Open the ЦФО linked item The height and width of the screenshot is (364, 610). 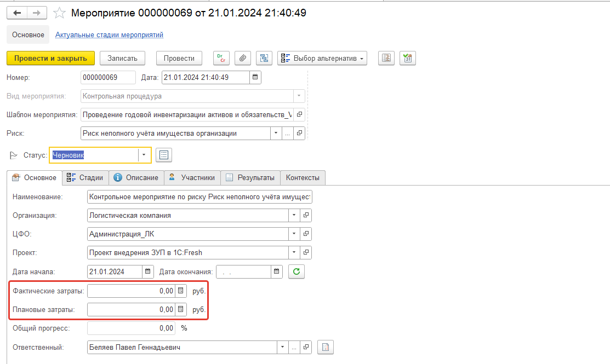(306, 234)
